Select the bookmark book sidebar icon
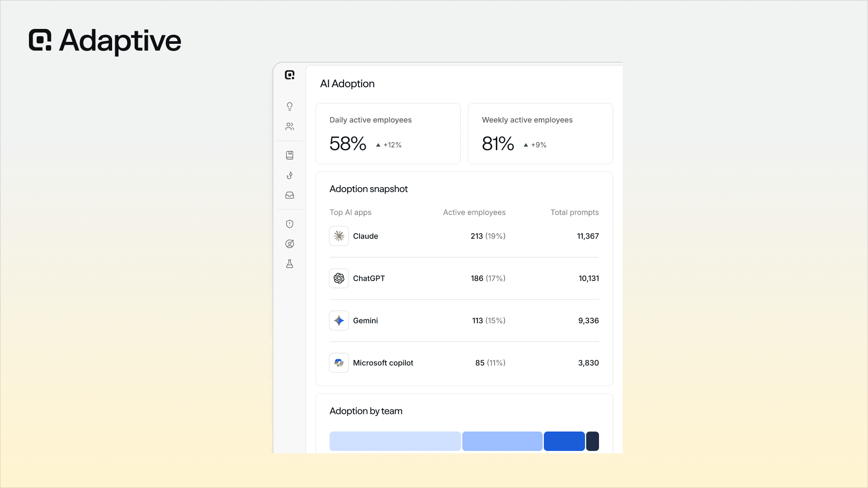This screenshot has width=868, height=488. 290,155
